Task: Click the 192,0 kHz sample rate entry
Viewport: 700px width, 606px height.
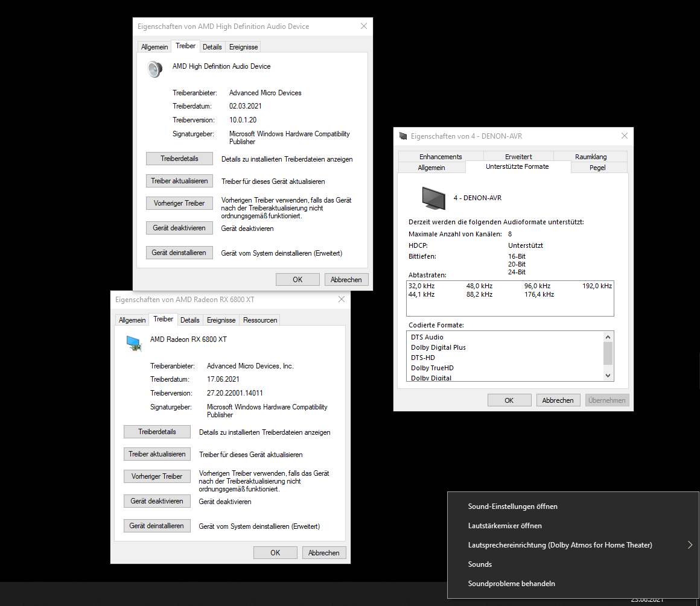Action: click(597, 286)
